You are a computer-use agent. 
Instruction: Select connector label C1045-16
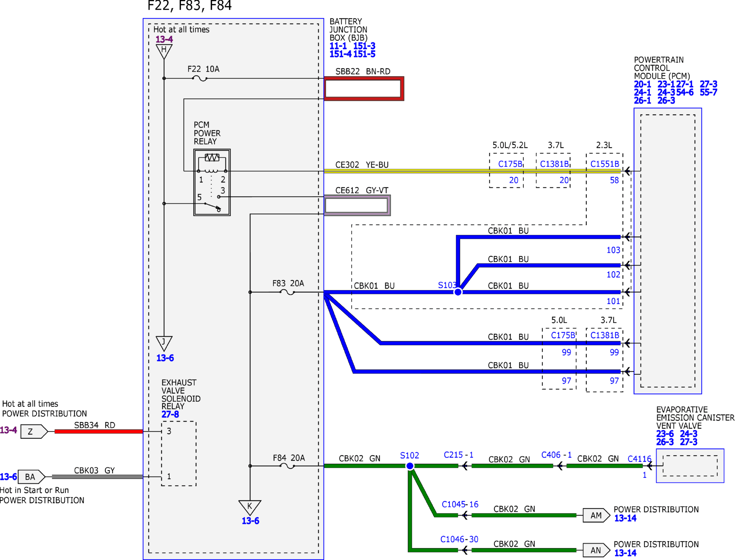click(460, 504)
